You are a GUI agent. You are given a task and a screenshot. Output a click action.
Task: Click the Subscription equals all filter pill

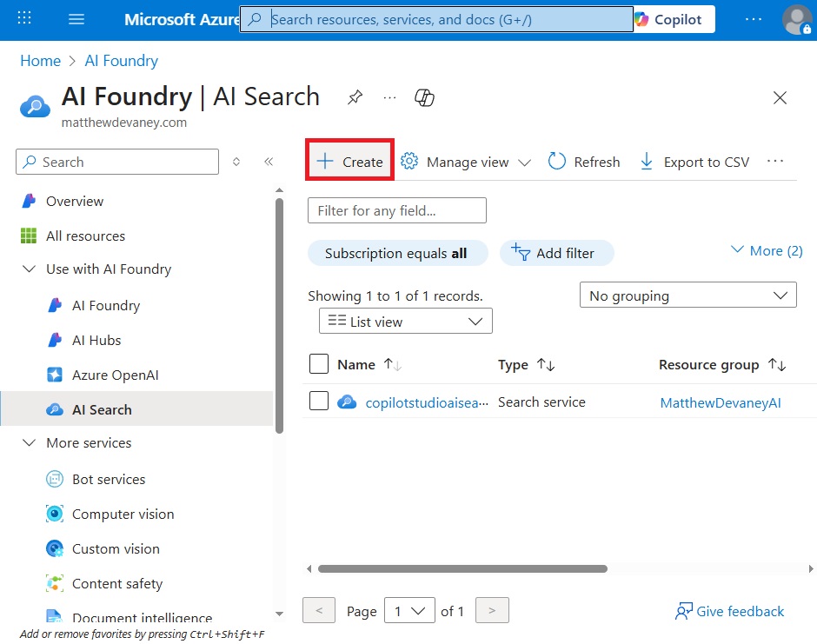point(397,253)
